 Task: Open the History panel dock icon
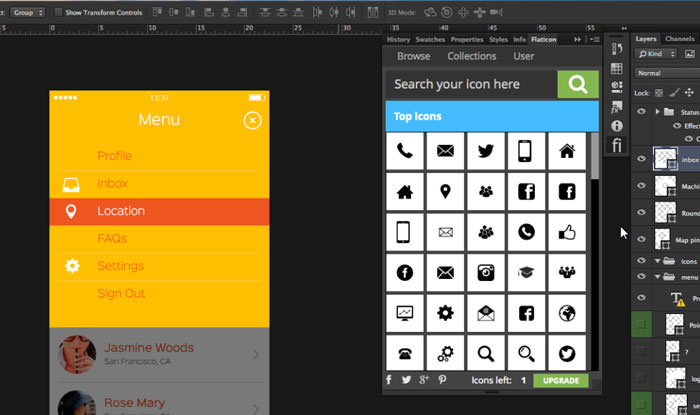point(617,49)
